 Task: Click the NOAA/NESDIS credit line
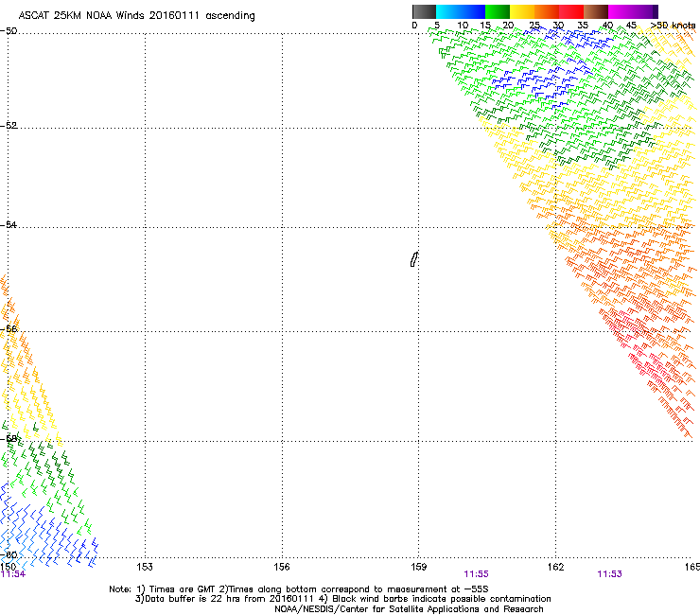coord(409,609)
